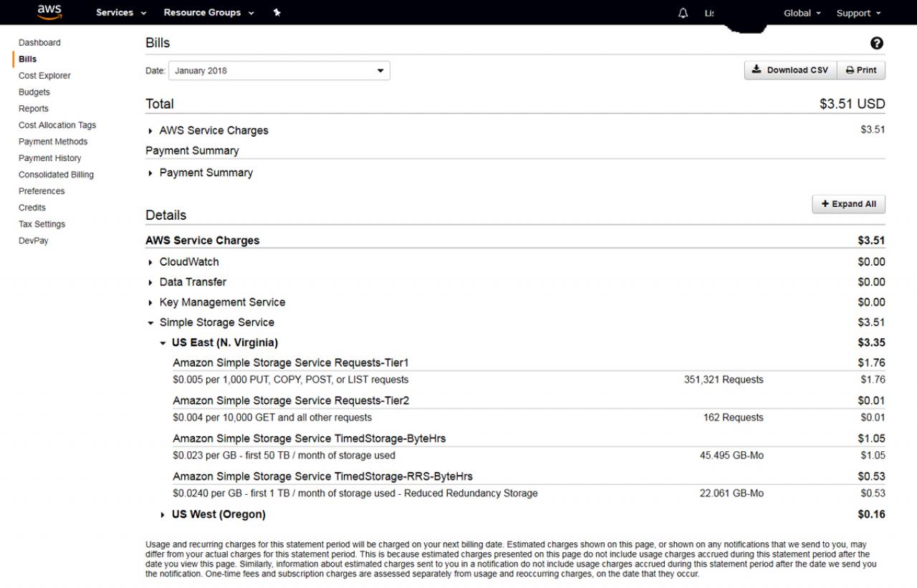Open Payment Methods in sidebar
Image resolution: width=917 pixels, height=588 pixels.
(53, 142)
